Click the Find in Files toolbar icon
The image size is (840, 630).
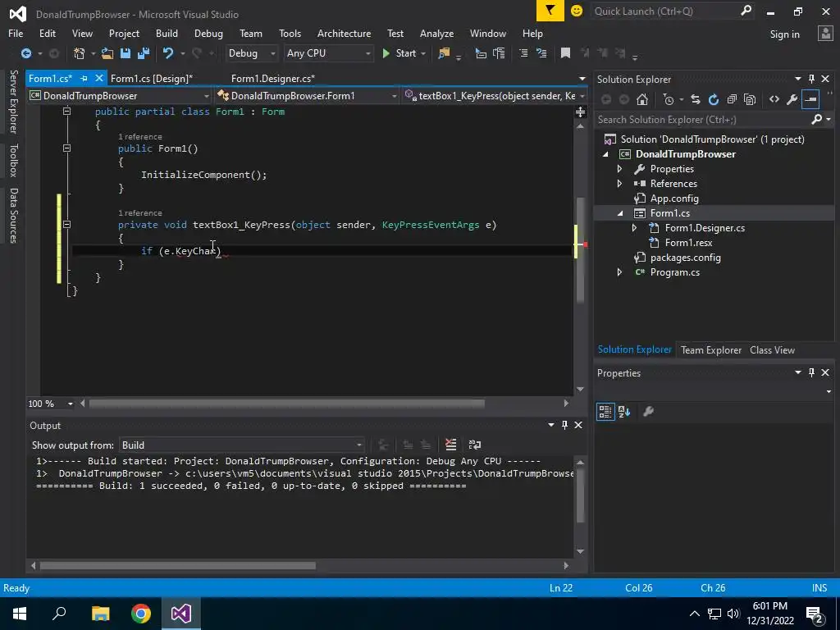444,53
